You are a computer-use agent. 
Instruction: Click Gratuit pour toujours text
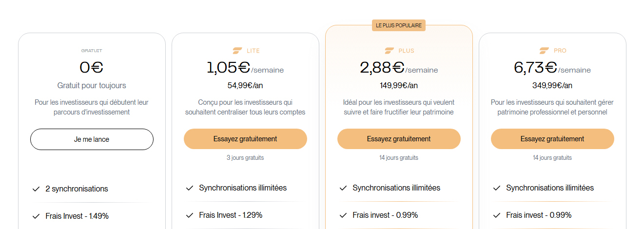92,86
